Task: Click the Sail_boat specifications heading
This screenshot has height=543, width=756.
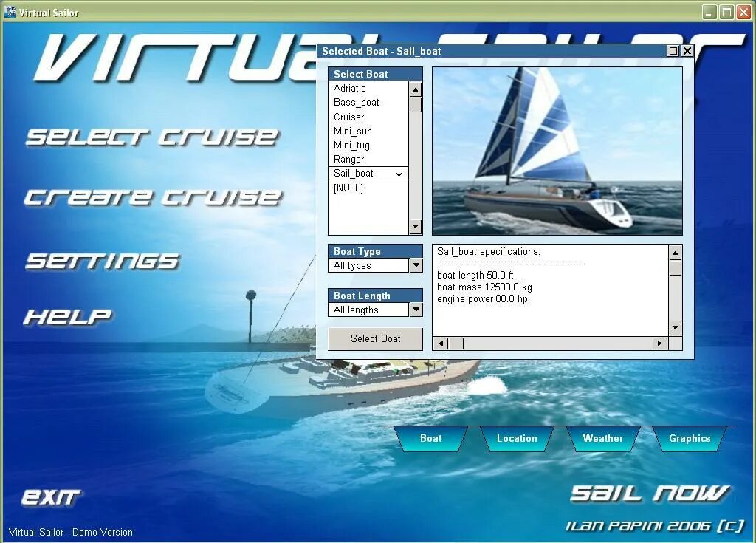Action: (x=489, y=251)
